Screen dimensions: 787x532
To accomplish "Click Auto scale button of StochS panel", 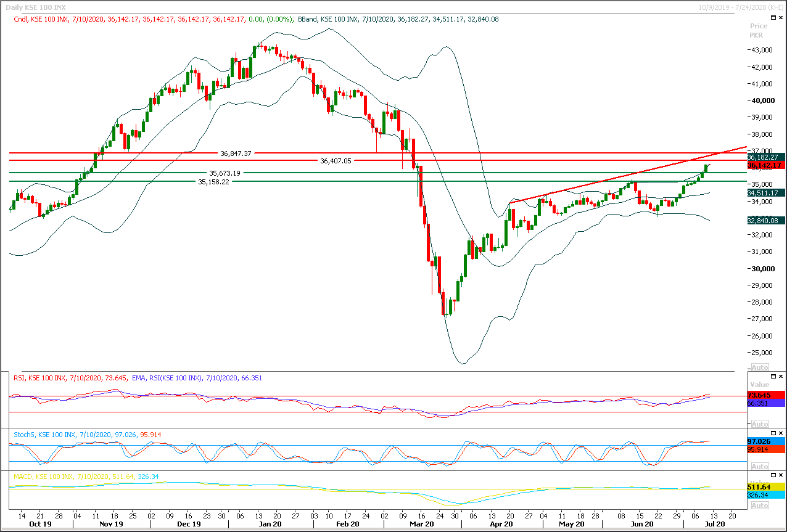I will coord(759,466).
